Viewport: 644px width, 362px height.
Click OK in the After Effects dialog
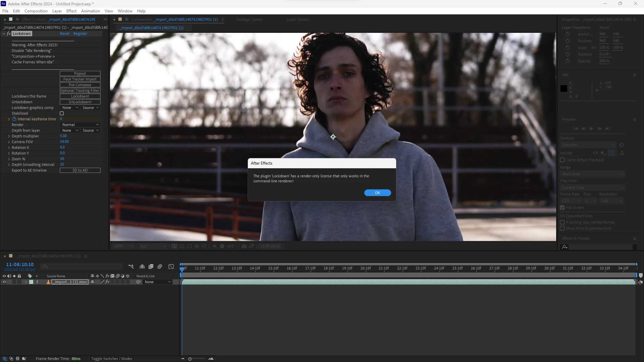click(377, 193)
